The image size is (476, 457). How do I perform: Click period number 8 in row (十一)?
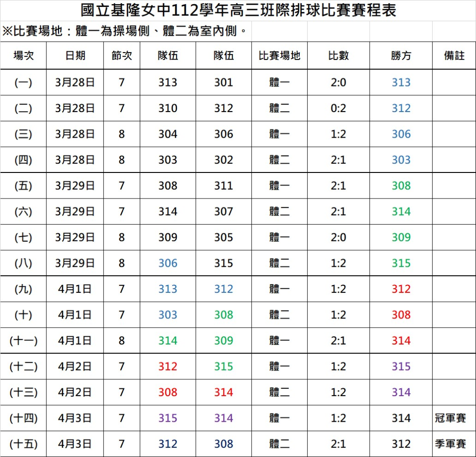[x=122, y=340]
